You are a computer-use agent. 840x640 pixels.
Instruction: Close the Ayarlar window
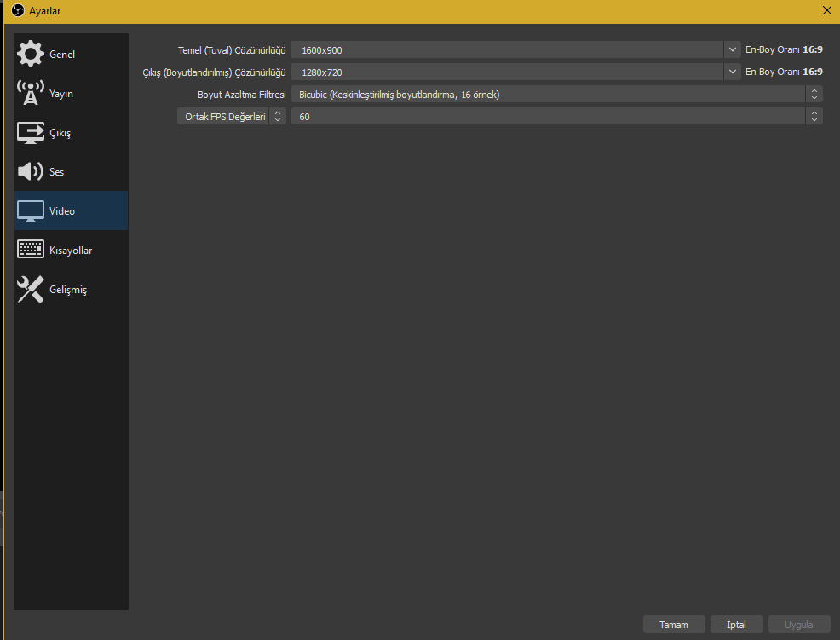[826, 11]
